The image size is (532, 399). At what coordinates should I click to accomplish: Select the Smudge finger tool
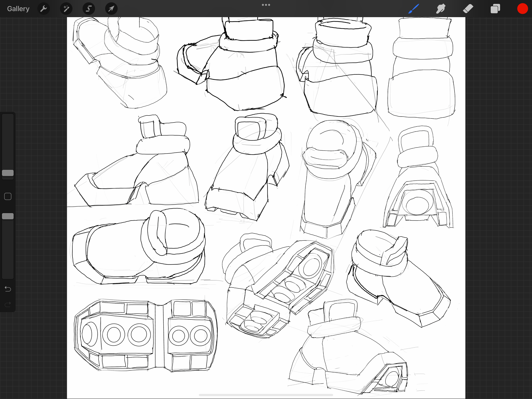point(441,9)
